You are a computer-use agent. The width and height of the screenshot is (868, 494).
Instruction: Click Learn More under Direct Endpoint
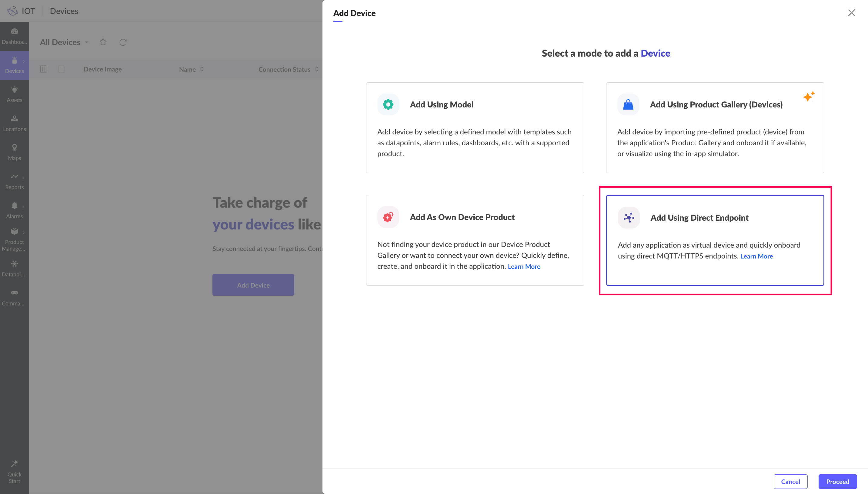coord(756,256)
